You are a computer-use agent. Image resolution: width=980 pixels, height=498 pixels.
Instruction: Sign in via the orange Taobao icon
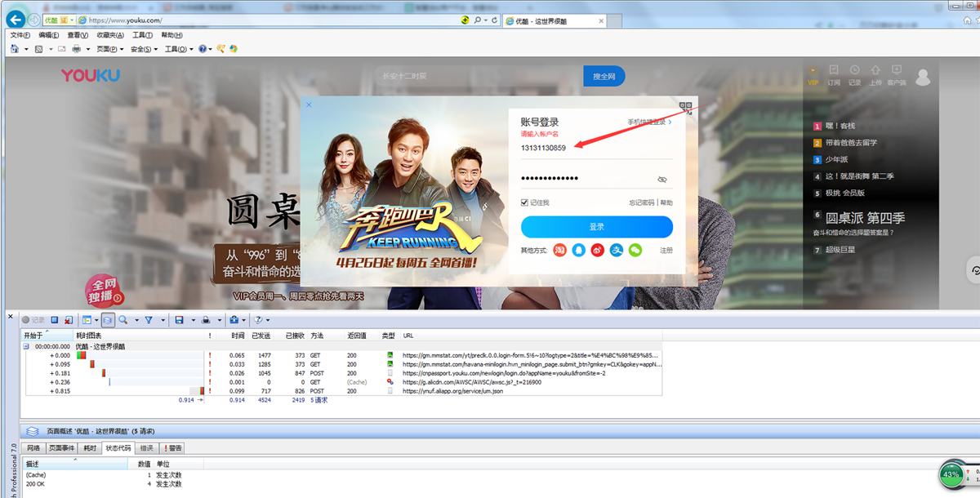(560, 250)
